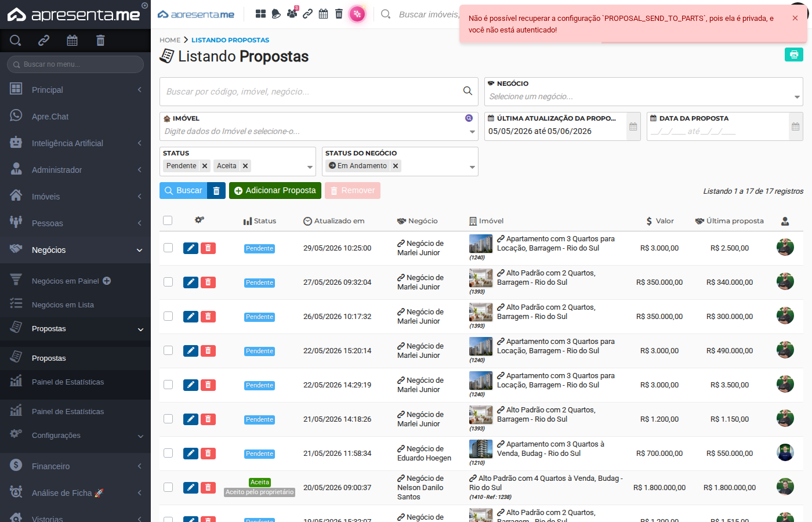Expand the Administrador sidebar menu
This screenshot has width=812, height=522.
tap(75, 170)
